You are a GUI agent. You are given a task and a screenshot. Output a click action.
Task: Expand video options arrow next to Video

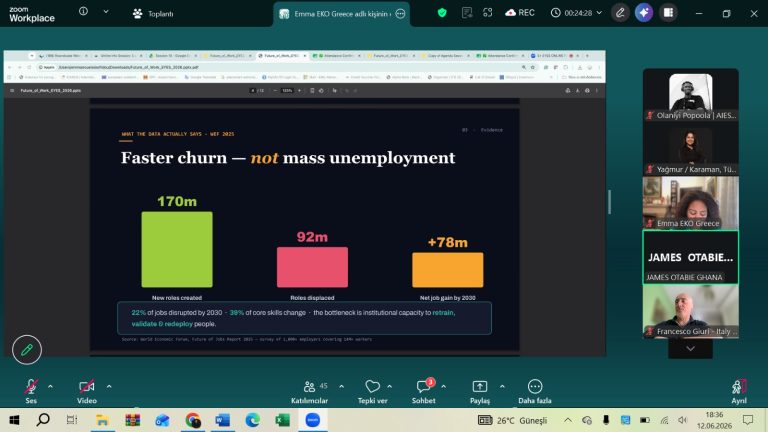coord(109,386)
